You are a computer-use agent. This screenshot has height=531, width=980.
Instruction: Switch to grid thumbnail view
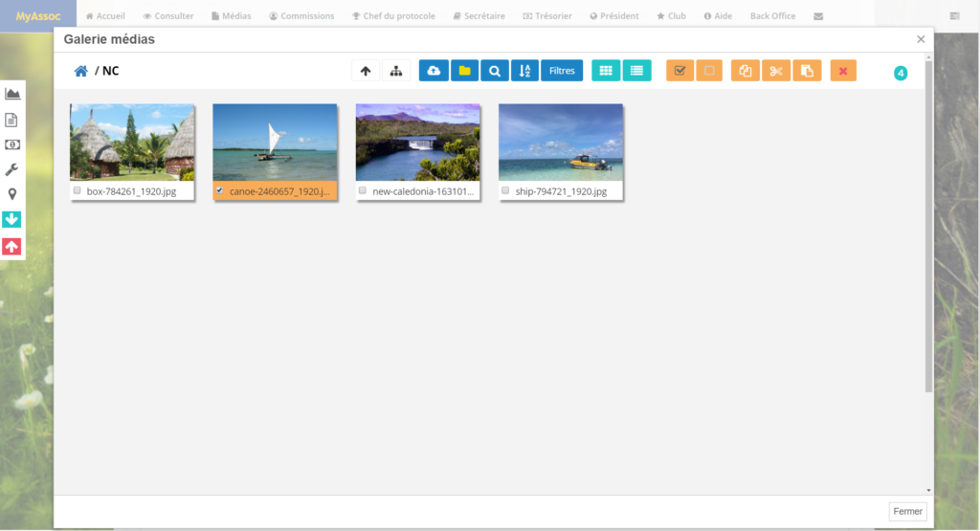click(x=606, y=71)
